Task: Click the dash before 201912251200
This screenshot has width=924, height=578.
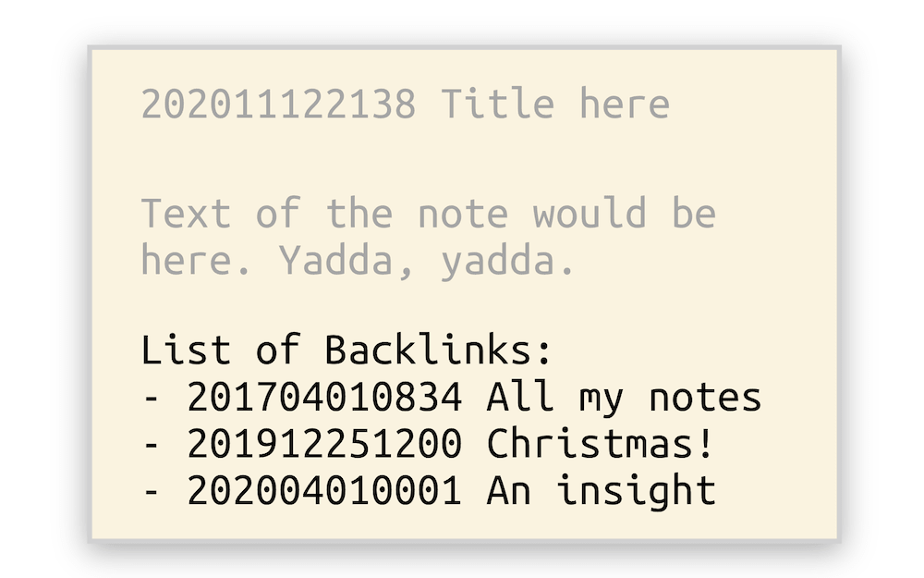Action: click(x=152, y=446)
